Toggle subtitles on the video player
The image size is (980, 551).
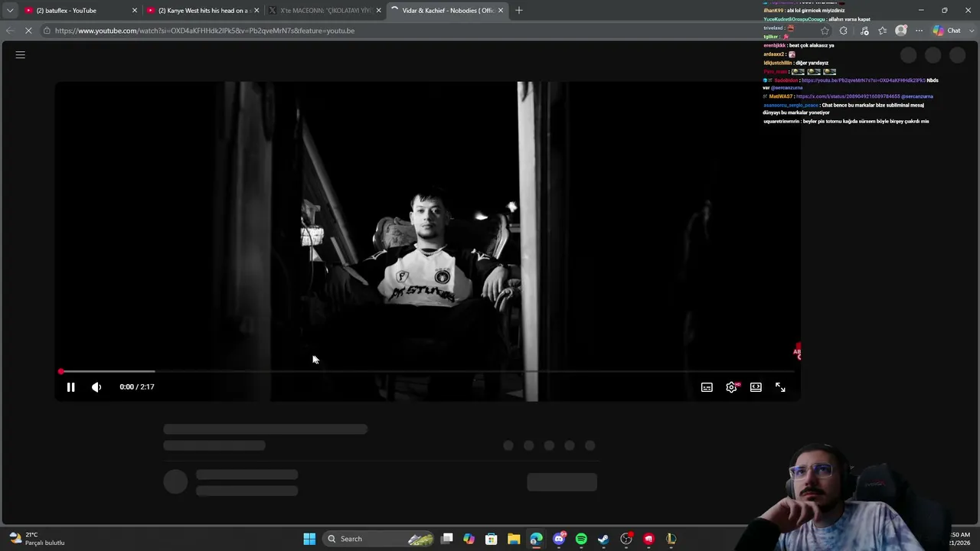707,387
